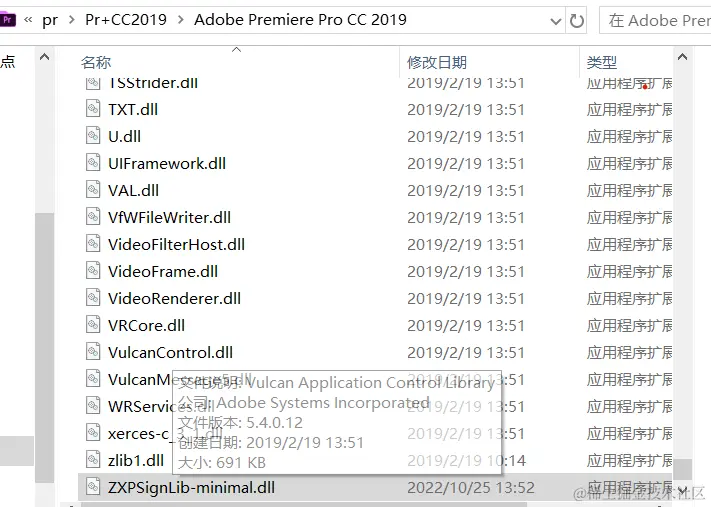Click the Premiere Pro folder icon in address bar
This screenshot has height=507, width=711.
click(8, 19)
